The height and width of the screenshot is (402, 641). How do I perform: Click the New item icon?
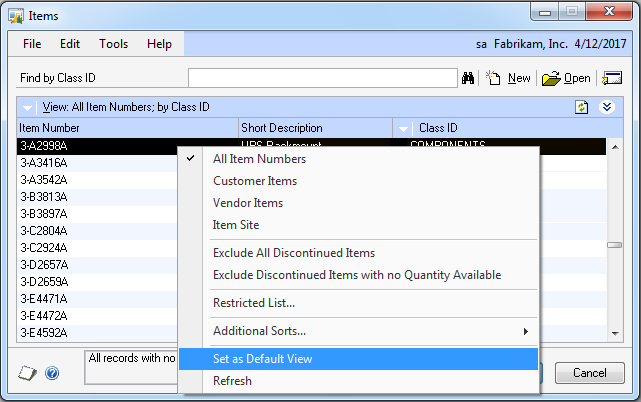click(x=493, y=78)
